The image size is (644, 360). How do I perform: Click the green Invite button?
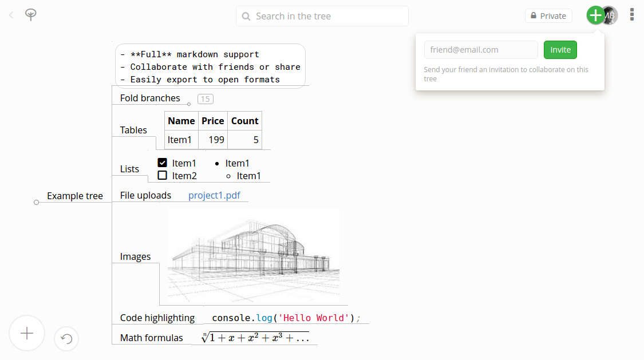click(x=560, y=50)
